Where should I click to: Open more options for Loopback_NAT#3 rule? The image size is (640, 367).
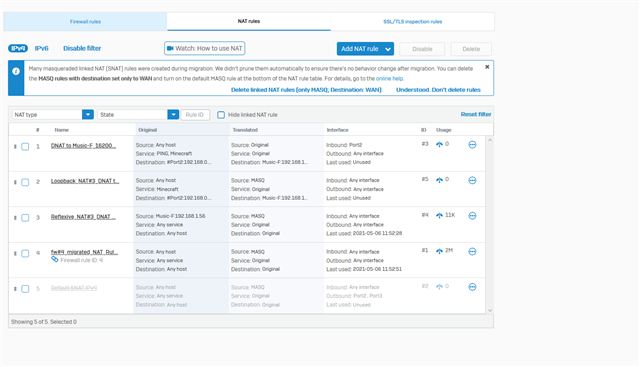pyautogui.click(x=472, y=180)
